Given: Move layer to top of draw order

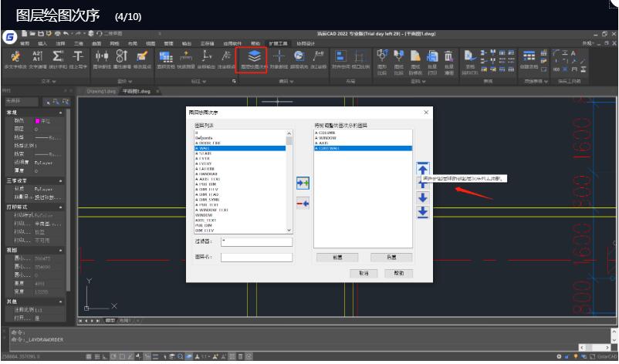Looking at the screenshot, I should [x=422, y=168].
